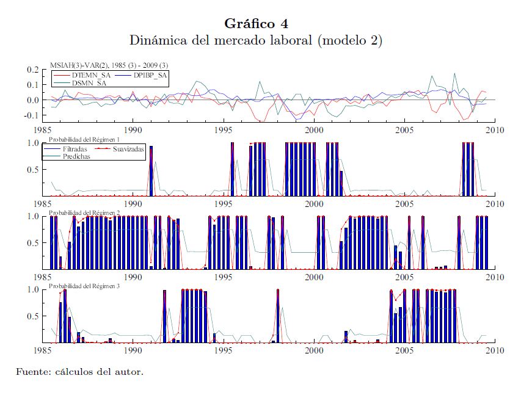Click the DTEMN_SA red legend line
This screenshot has height=395, width=532.
tap(62, 75)
